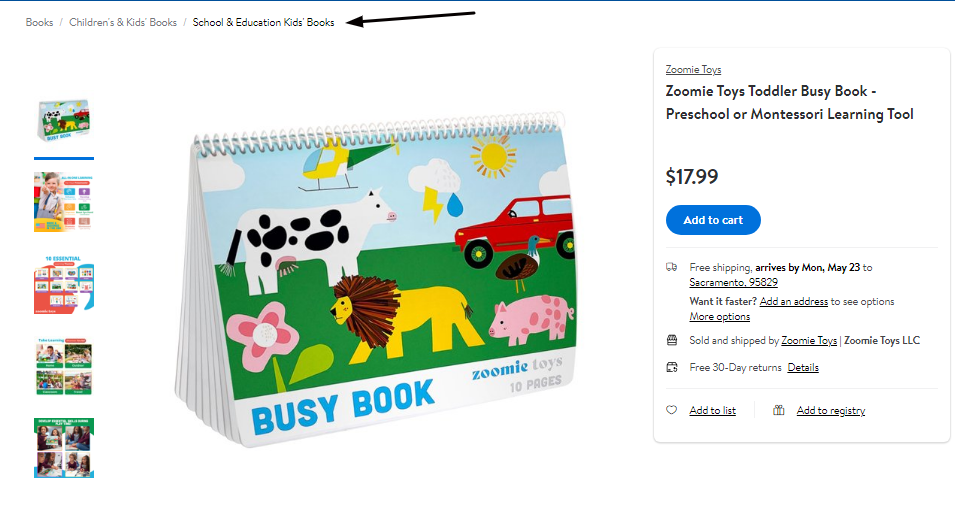Expand More options for shipping
This screenshot has width=955, height=506.
coord(719,316)
